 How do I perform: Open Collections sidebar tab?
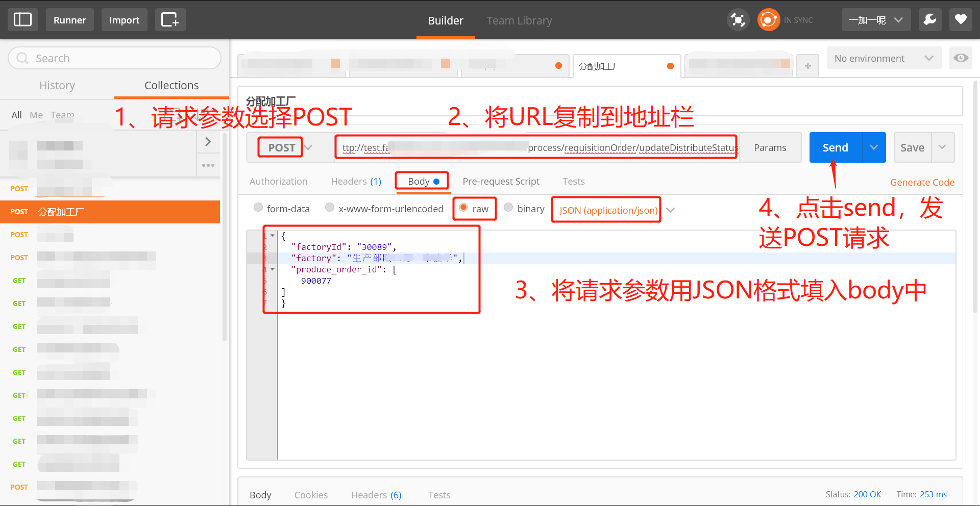171,85
